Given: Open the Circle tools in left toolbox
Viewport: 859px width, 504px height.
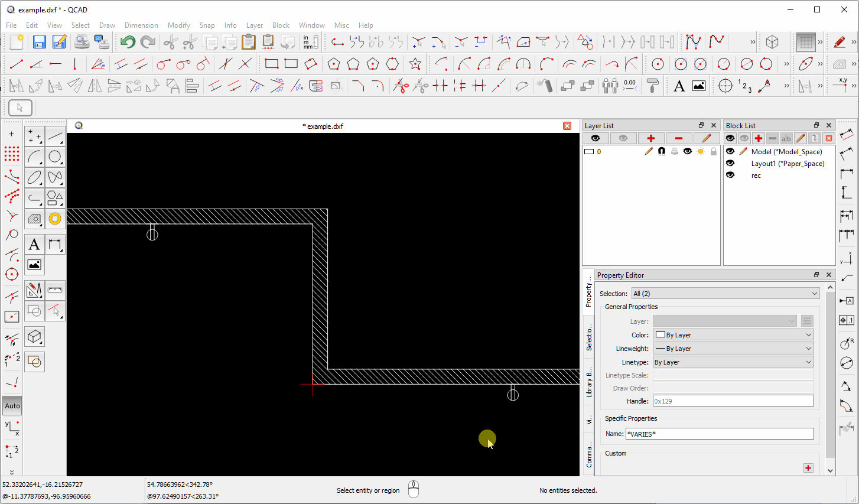Looking at the screenshot, I should click(55, 157).
